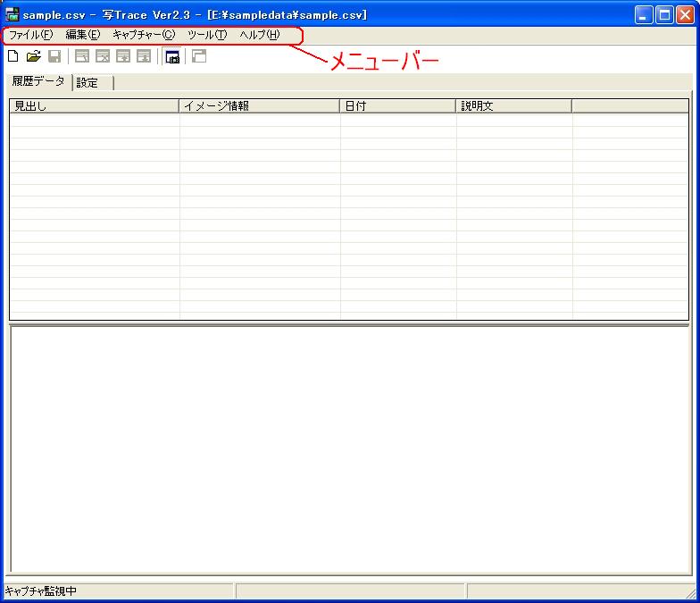Switch to the 設定 tab
This screenshot has height=603, width=700.
point(93,82)
